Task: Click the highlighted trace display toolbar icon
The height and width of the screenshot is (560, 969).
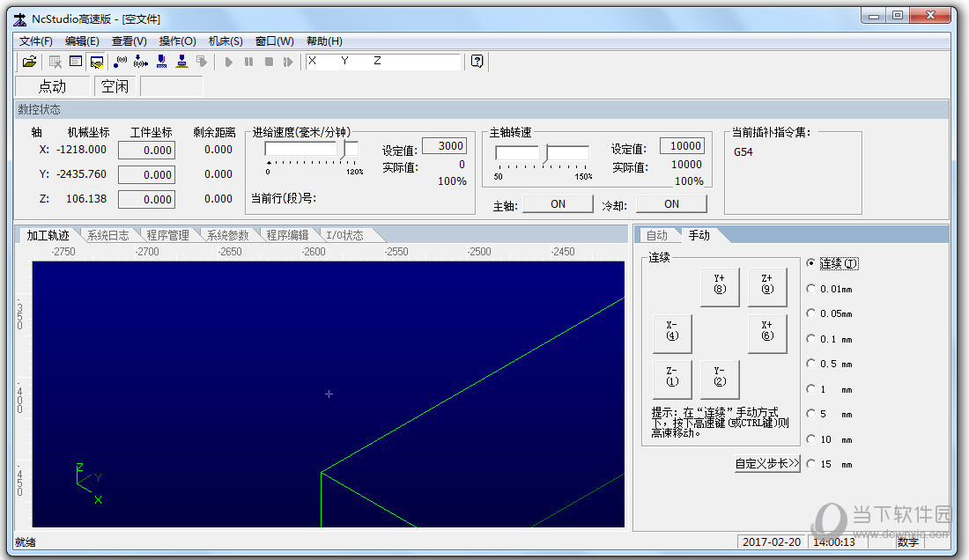Action: pos(95,61)
